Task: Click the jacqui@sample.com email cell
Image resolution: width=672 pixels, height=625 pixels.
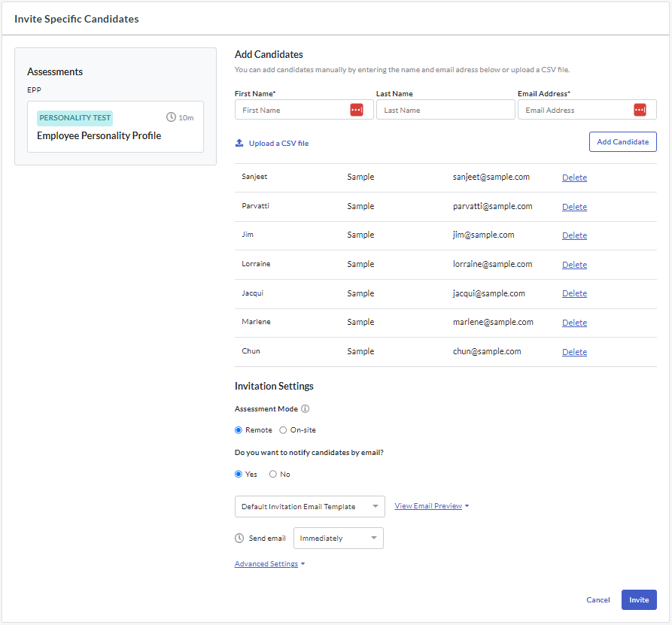Action: tap(488, 293)
